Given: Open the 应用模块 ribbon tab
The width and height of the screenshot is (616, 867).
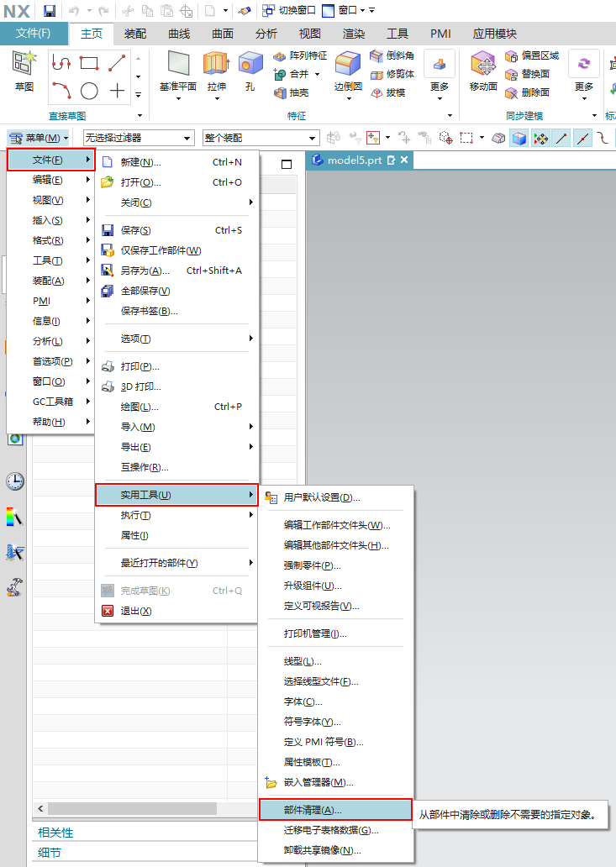Looking at the screenshot, I should tap(494, 34).
